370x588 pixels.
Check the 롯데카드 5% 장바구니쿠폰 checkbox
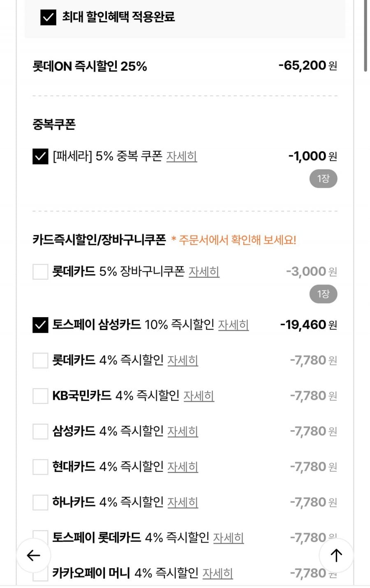point(40,272)
